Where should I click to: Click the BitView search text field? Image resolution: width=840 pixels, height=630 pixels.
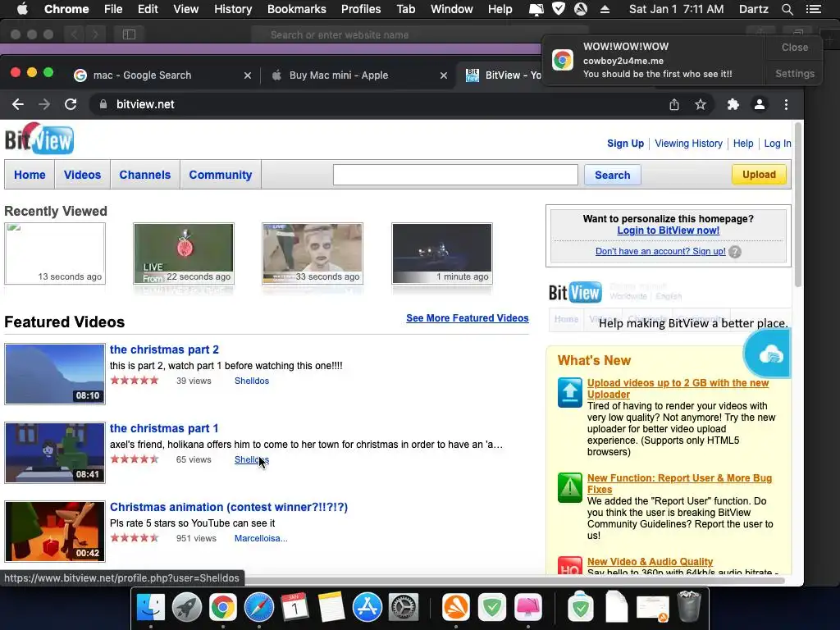click(455, 175)
